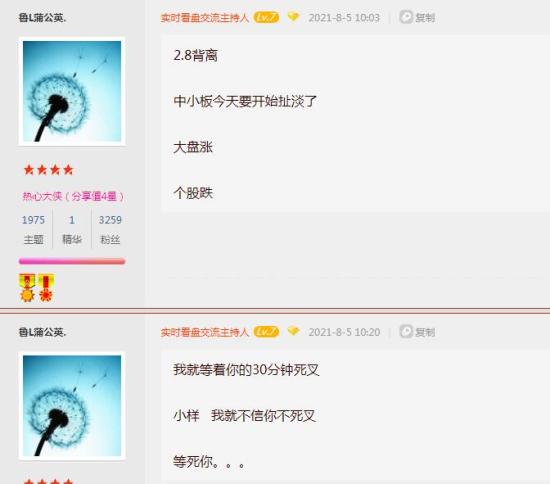Click the copy icon in the 10:20 post
This screenshot has height=484, width=550.
(x=417, y=332)
